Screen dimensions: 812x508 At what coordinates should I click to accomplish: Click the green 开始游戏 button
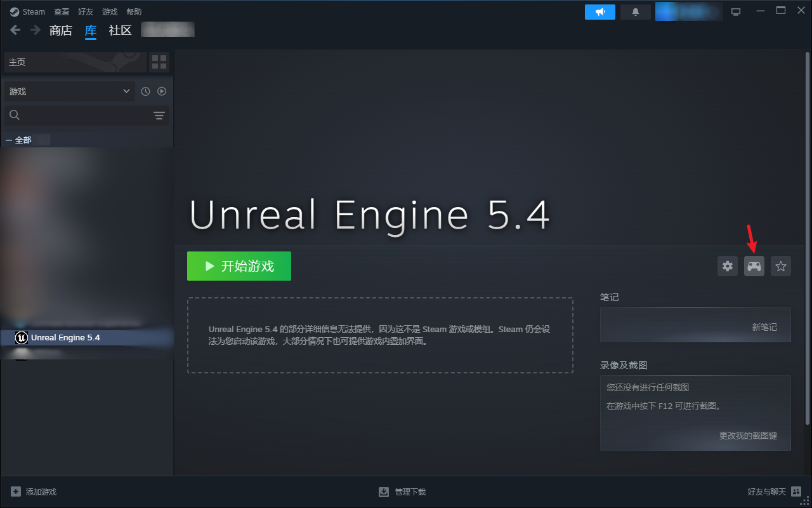pyautogui.click(x=239, y=266)
